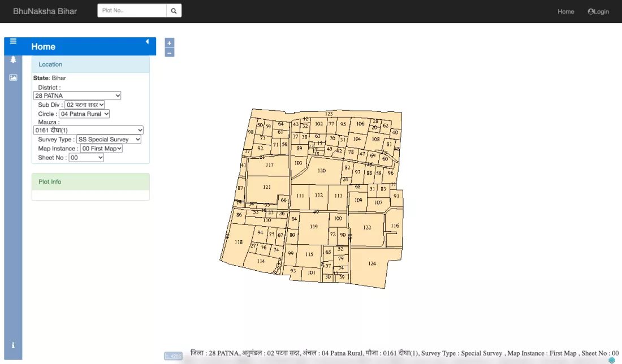
Task: Go to Home in top navigation
Action: [565, 11]
